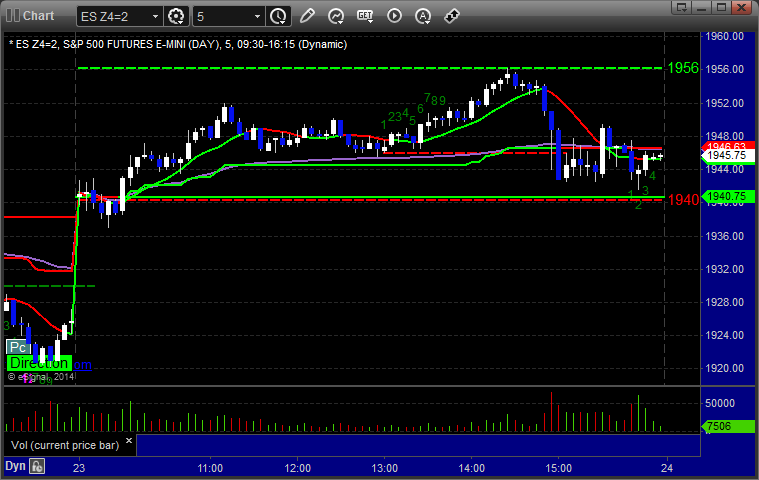Click the Dyn time-scale label

point(15,466)
